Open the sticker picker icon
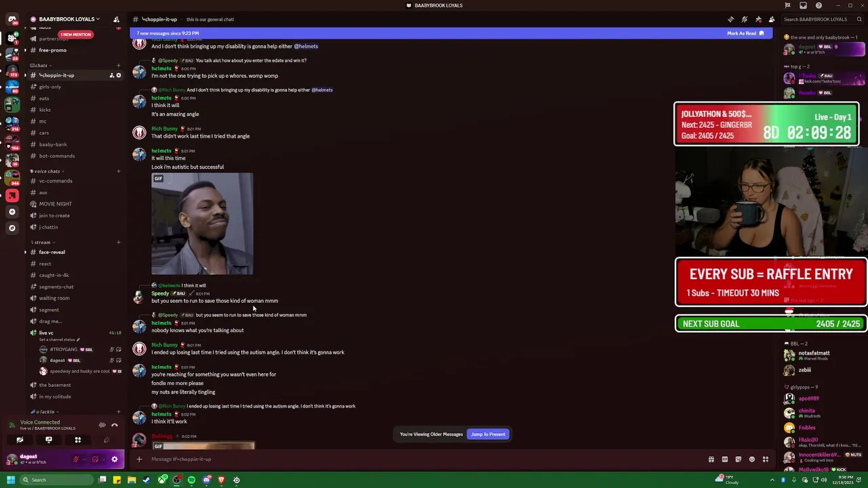Viewport: 868px width, 488px height. [738, 459]
